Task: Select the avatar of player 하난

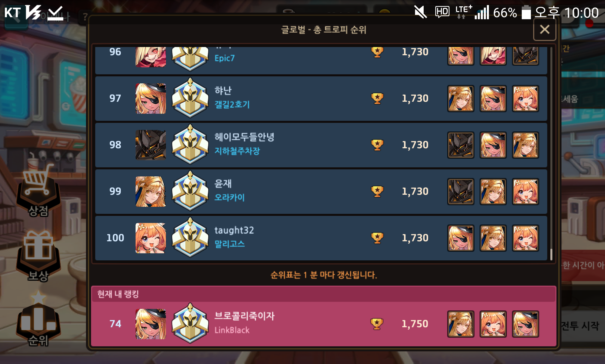Action: point(151,99)
